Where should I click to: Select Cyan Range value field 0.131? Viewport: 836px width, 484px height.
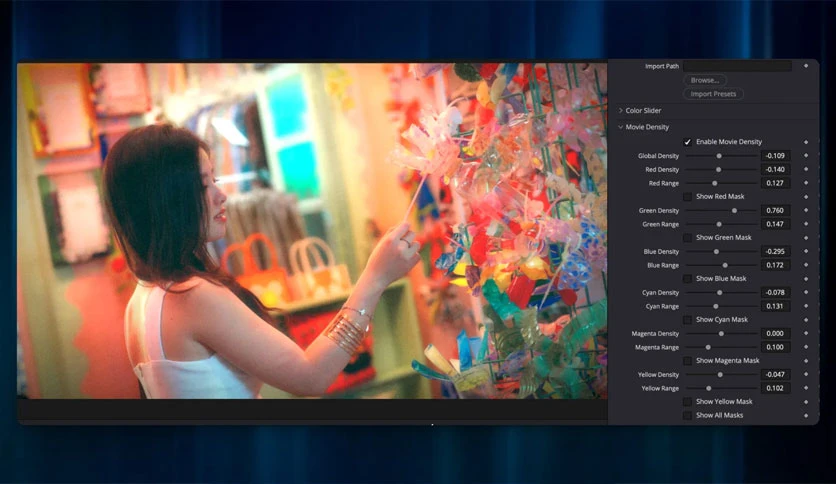pos(775,306)
